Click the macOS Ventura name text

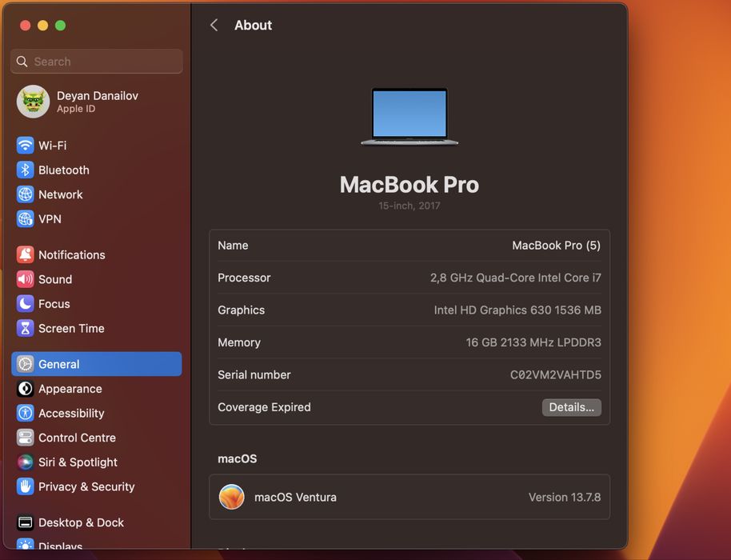tap(295, 497)
